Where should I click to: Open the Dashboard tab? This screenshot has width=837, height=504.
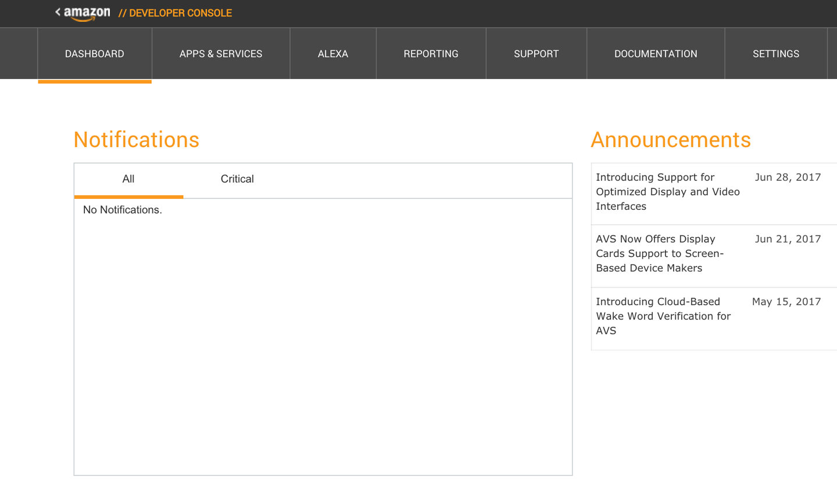95,53
